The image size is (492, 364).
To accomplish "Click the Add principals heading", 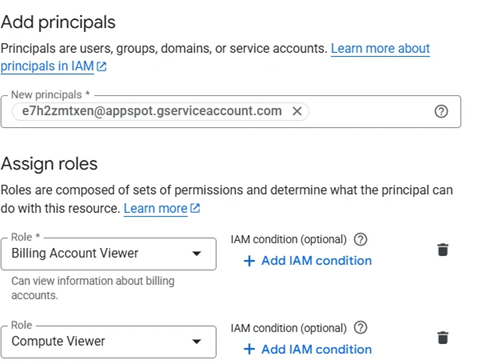I will [x=58, y=22].
